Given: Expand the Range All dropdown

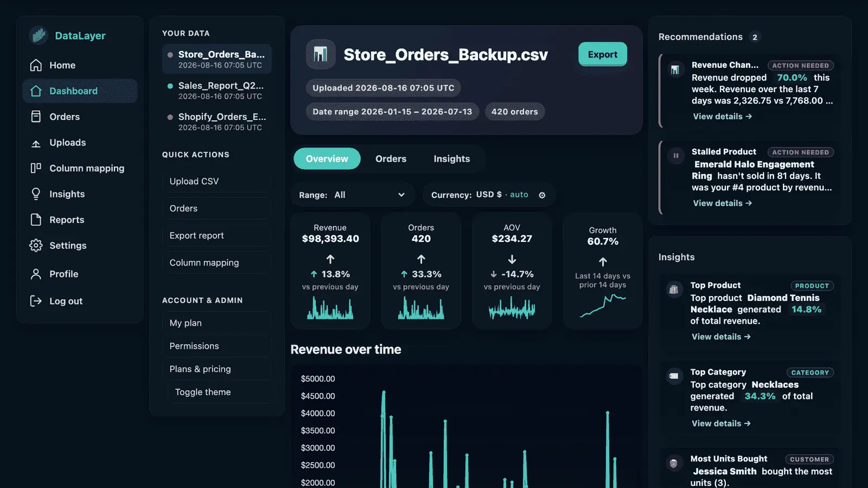Looking at the screenshot, I should 353,195.
